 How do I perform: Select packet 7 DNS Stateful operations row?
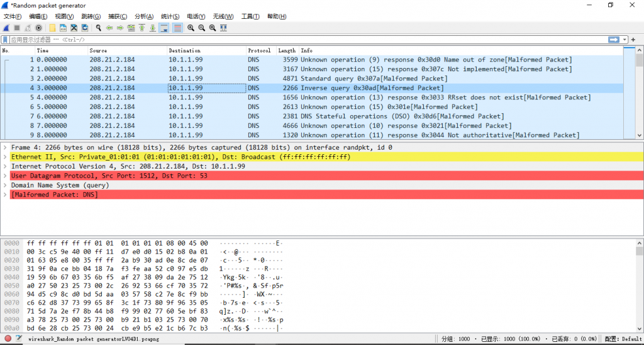(x=312, y=116)
